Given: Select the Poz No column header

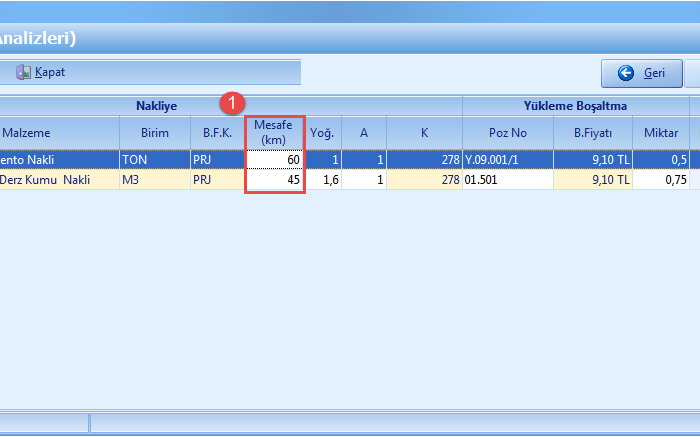Looking at the screenshot, I should (507, 133).
